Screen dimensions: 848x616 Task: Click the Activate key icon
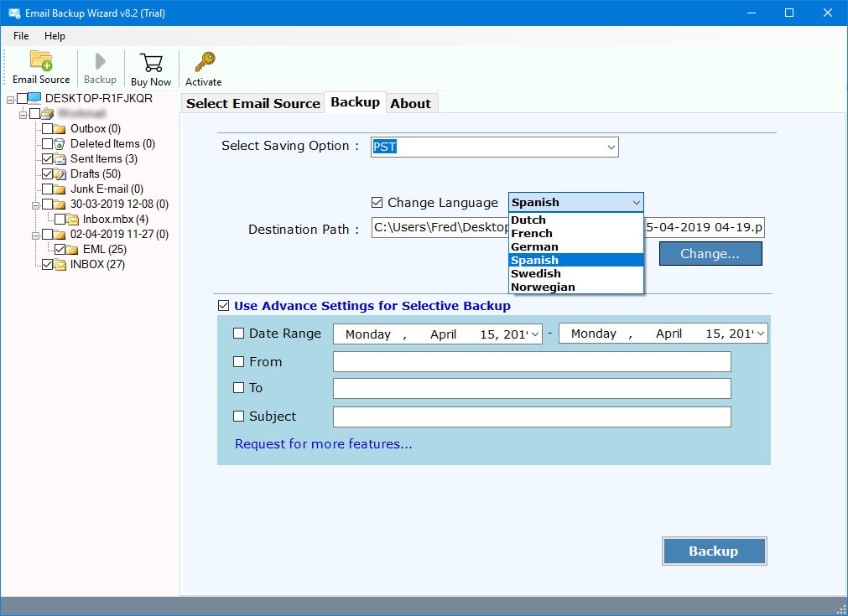pyautogui.click(x=205, y=62)
